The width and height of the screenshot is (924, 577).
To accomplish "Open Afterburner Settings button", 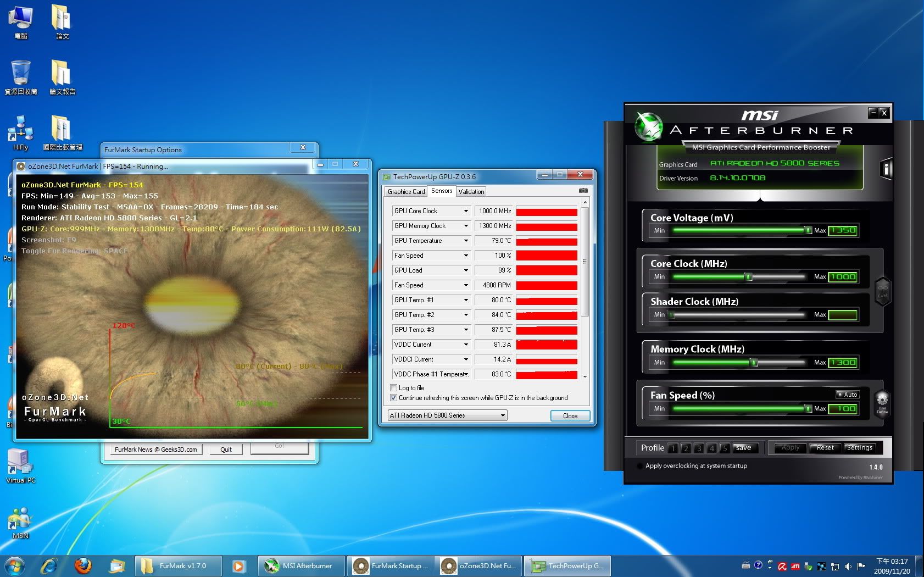I will [x=860, y=448].
